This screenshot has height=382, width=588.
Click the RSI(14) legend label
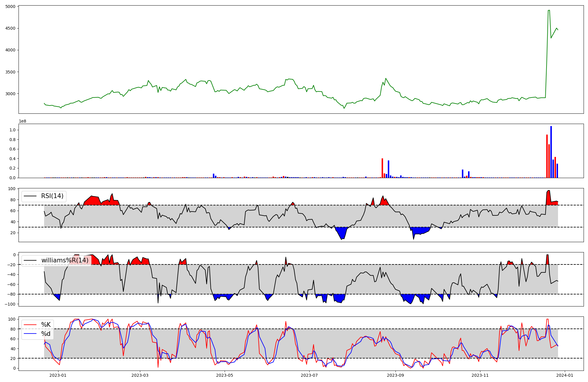point(52,196)
